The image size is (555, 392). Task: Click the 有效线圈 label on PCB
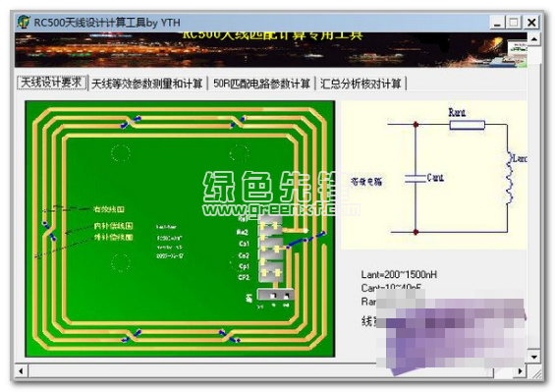point(109,209)
